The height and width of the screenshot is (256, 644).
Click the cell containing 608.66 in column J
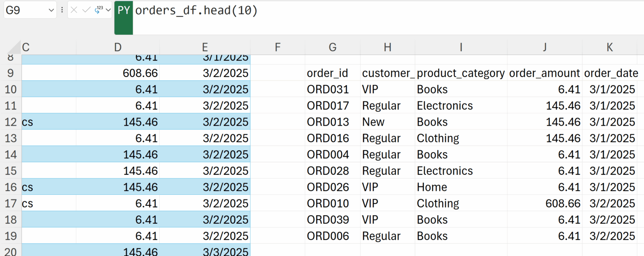pos(563,203)
